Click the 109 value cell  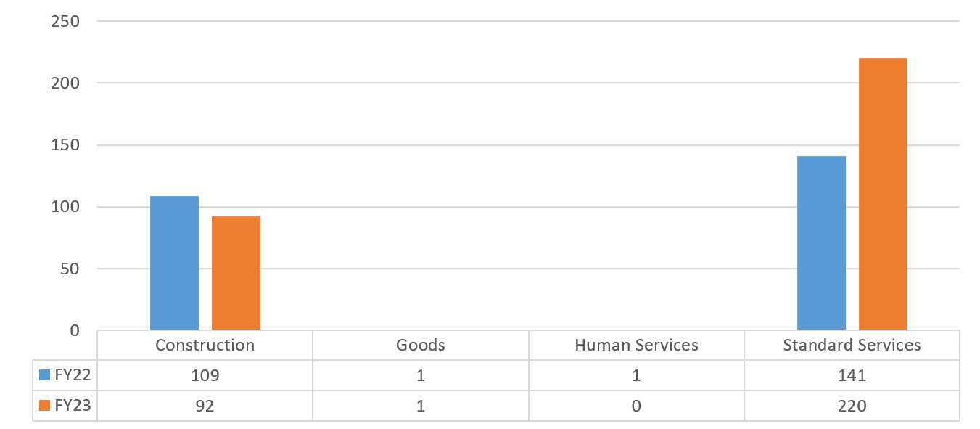click(x=205, y=375)
